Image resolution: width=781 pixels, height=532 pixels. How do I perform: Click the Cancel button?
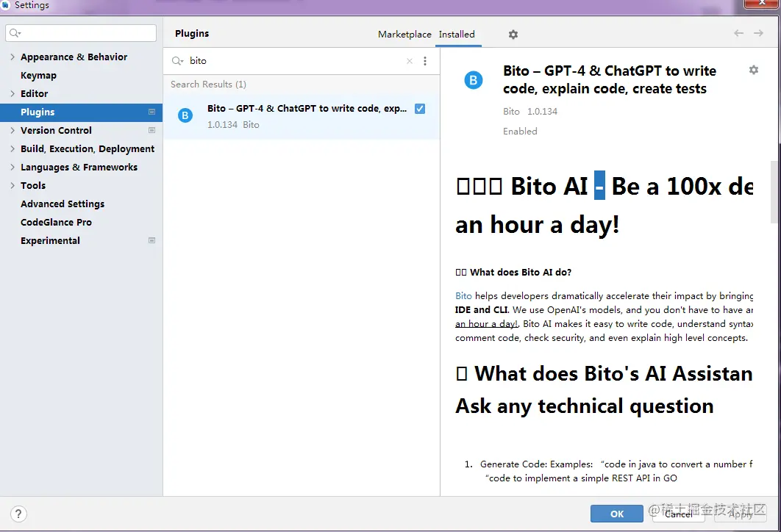[x=678, y=514]
